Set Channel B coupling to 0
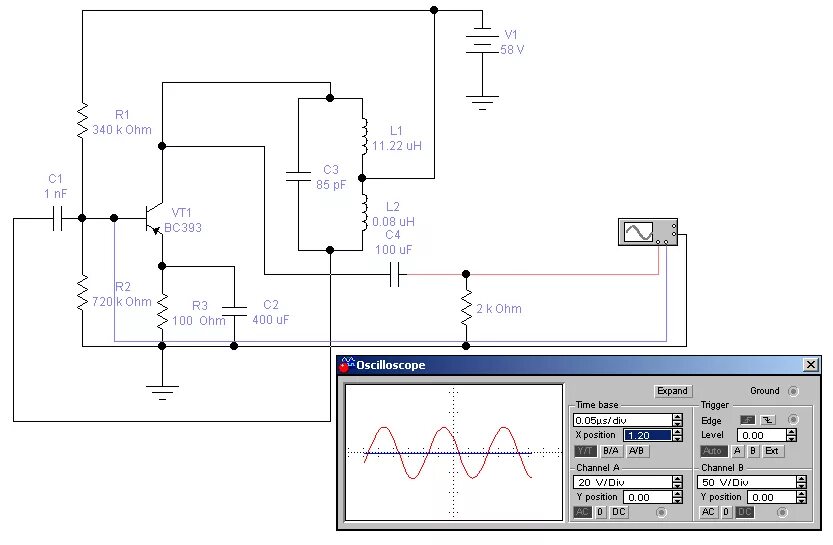 point(726,512)
